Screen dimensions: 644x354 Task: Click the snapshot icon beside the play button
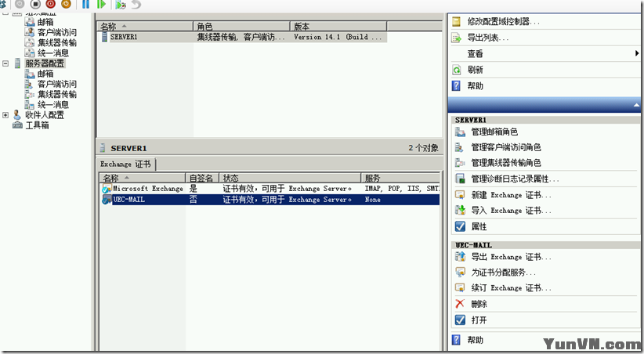tap(121, 5)
